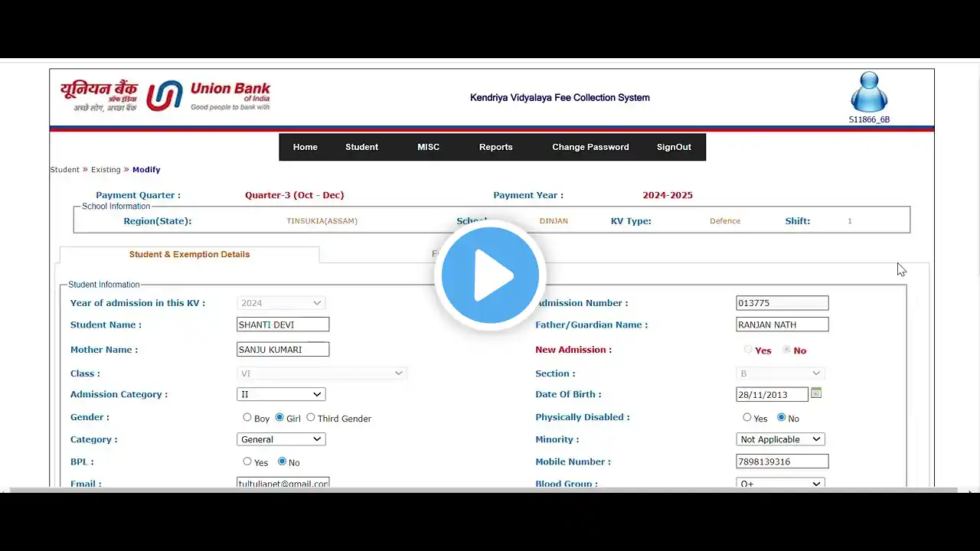Viewport: 980px width, 551px height.
Task: Open Admission Category dropdown
Action: (281, 394)
